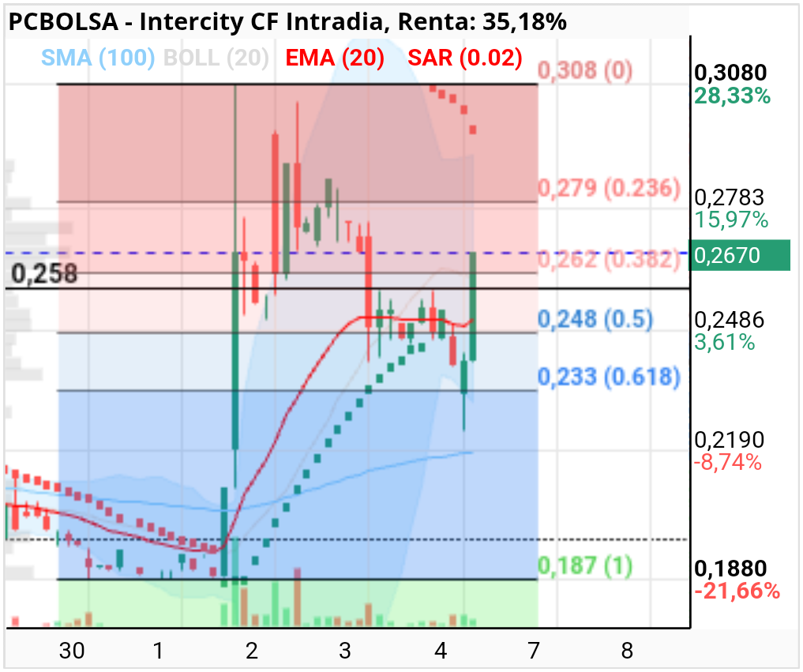Click the 0,2486 price axis value
The height and width of the screenshot is (672, 803).
click(x=730, y=320)
